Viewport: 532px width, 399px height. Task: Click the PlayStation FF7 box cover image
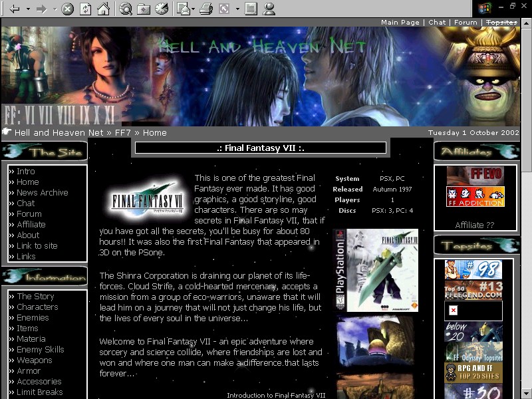(375, 271)
